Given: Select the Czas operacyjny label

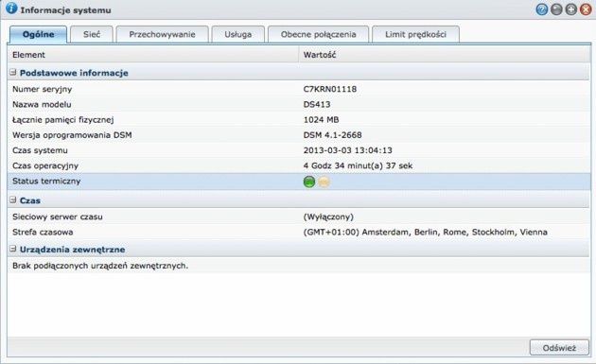Looking at the screenshot, I should click(45, 166).
